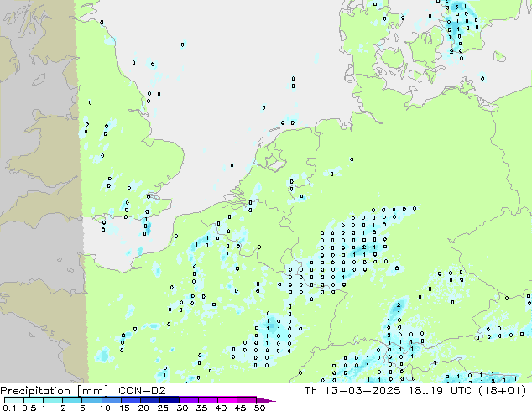Click the 0.5–1 mm legend color box

click(x=34, y=400)
